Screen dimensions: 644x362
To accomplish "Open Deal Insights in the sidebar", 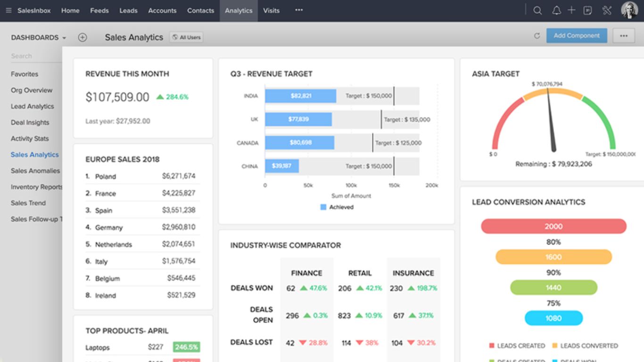I will coord(30,122).
